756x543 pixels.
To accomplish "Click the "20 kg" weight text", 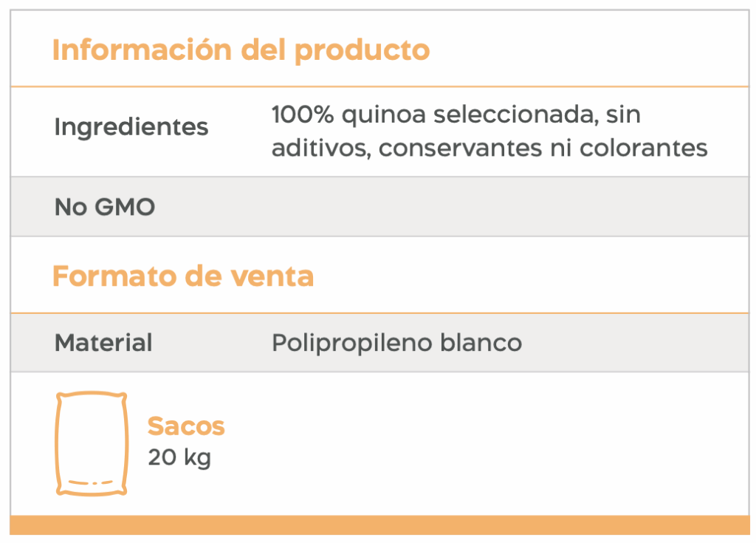I will (179, 457).
